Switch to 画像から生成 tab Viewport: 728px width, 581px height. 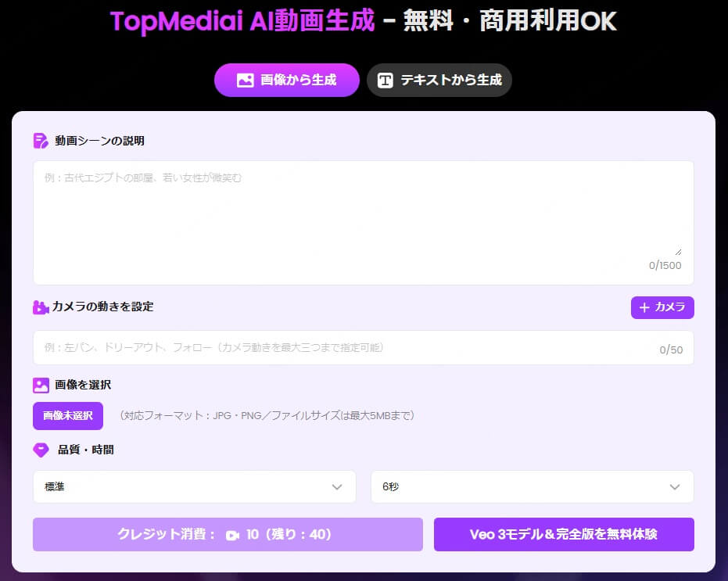click(x=286, y=80)
